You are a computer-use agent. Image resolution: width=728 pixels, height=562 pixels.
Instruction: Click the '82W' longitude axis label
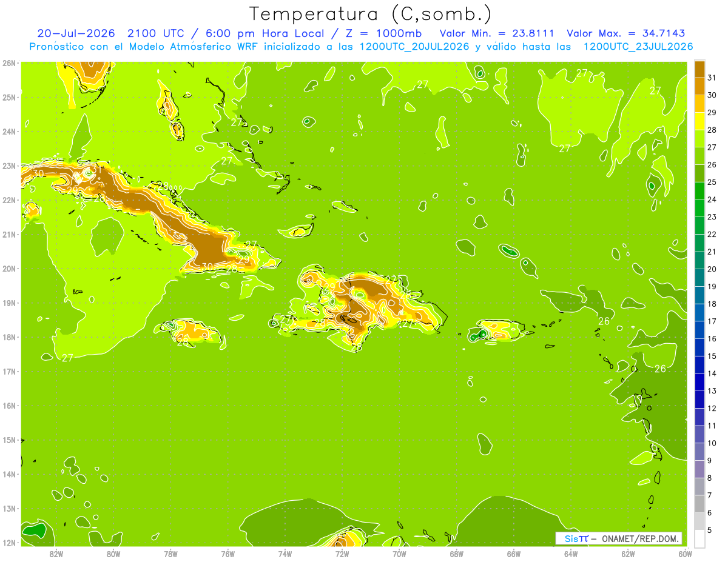tap(56, 554)
